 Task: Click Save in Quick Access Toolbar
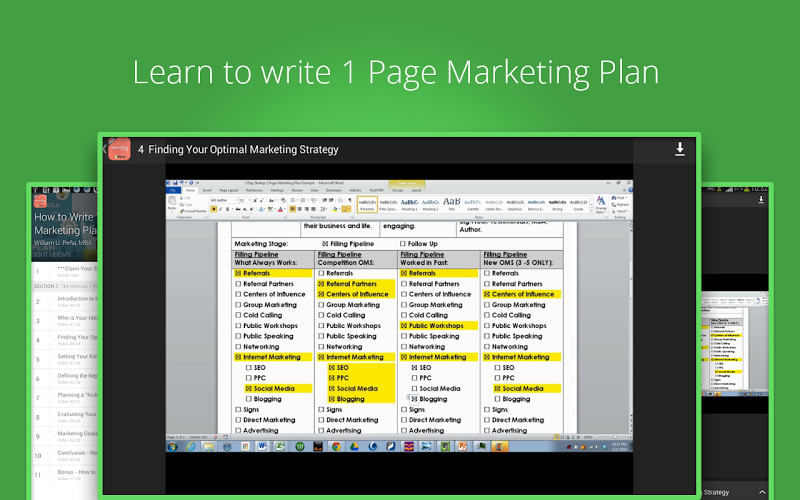(x=175, y=183)
